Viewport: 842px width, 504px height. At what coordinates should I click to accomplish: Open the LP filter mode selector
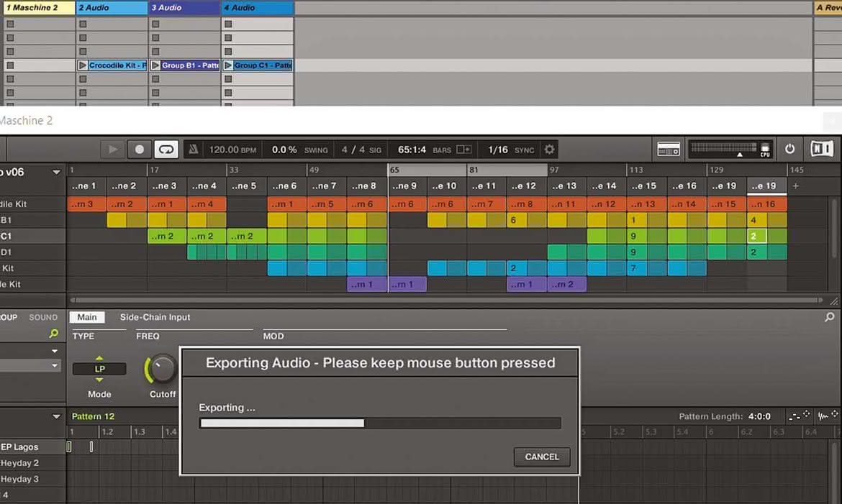(x=99, y=369)
